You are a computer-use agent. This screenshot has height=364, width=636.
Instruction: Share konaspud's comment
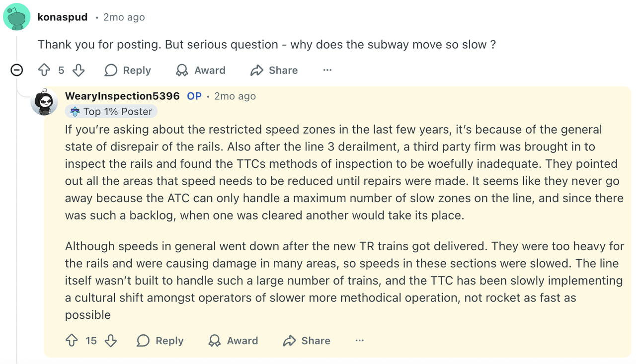[x=274, y=70]
